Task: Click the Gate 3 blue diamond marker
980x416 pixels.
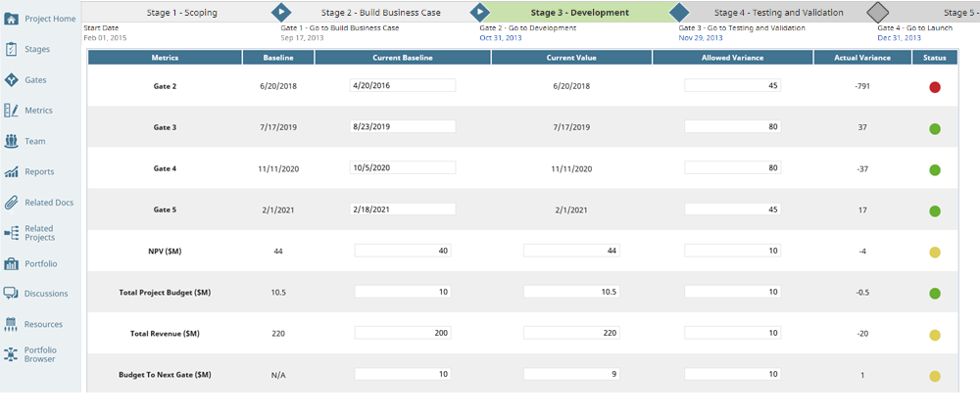Action: point(679,12)
